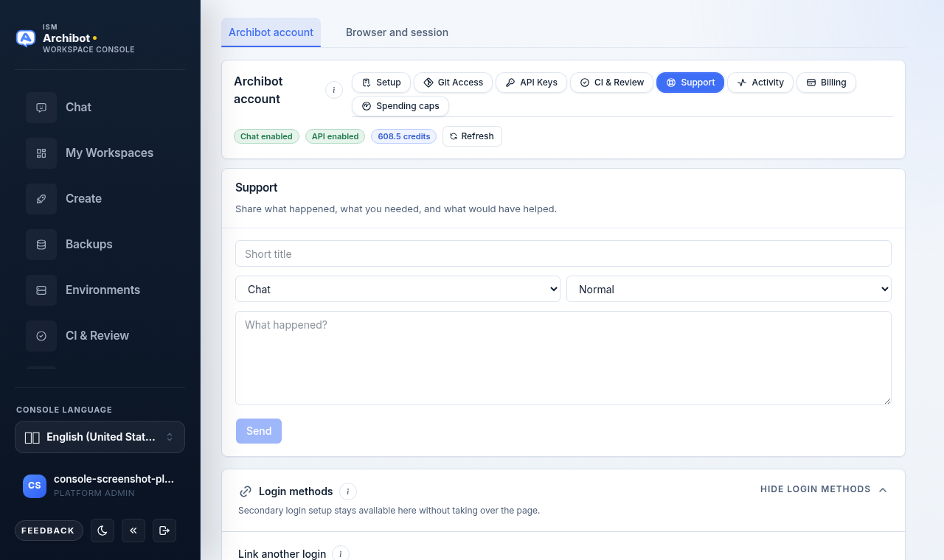Switch to CI & Review pill tab
The width and height of the screenshot is (944, 560).
pos(611,83)
